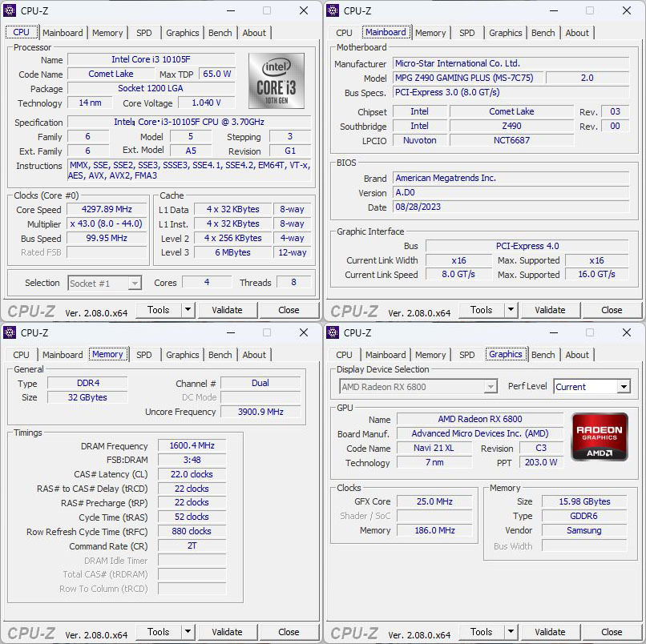Click the Core Speed value 4297.89 MHz

click(107, 209)
